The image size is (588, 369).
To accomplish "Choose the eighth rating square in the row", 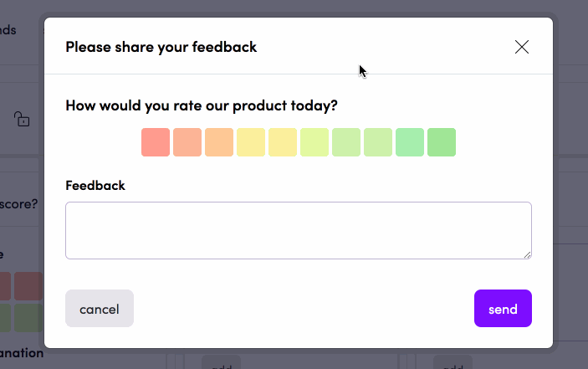I will click(378, 142).
